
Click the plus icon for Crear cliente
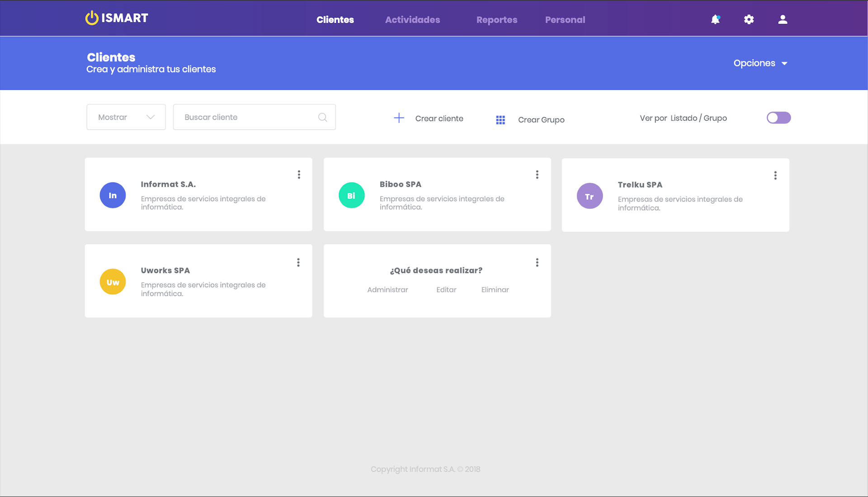coord(399,118)
